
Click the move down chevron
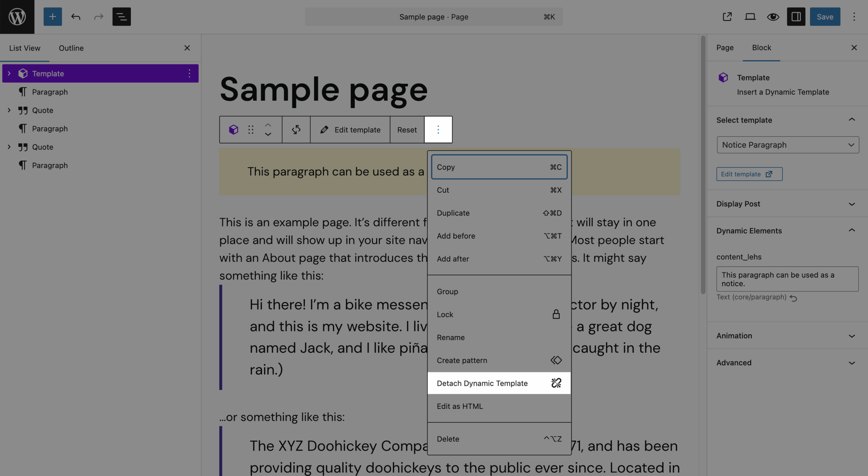point(268,134)
